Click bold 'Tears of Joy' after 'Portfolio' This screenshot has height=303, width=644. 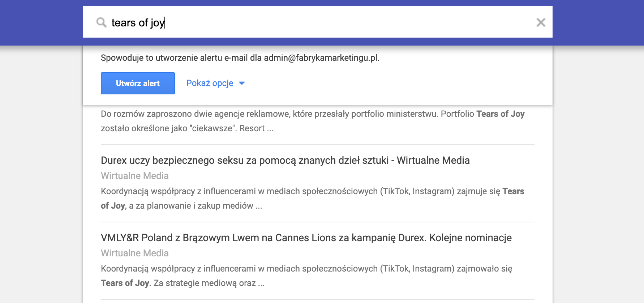(x=500, y=114)
